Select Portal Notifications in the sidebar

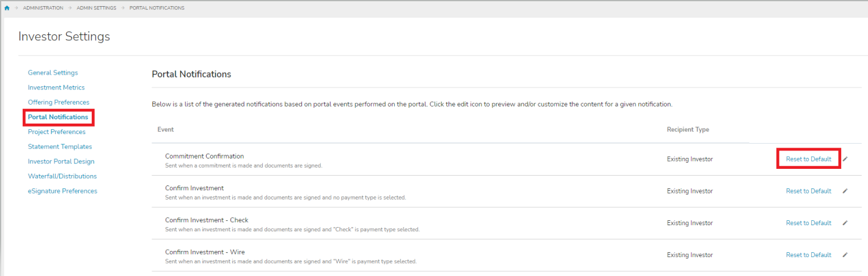pos(58,117)
